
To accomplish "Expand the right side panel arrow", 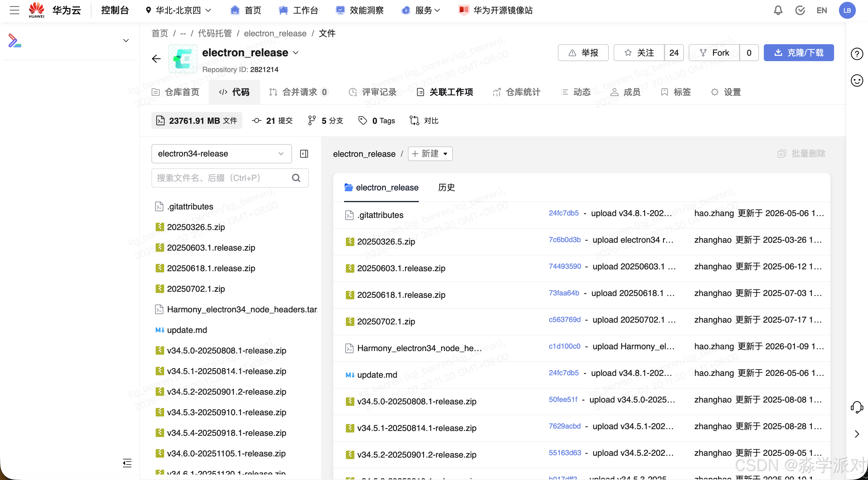I will click(x=856, y=434).
